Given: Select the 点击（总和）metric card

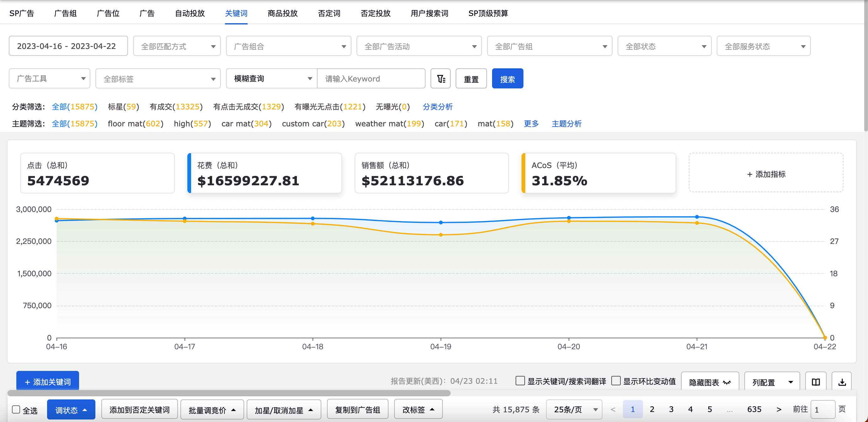Looking at the screenshot, I should coord(97,173).
